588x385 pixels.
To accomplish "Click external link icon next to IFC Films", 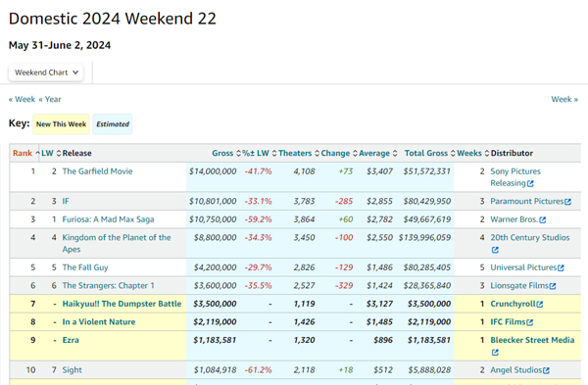I will (529, 322).
